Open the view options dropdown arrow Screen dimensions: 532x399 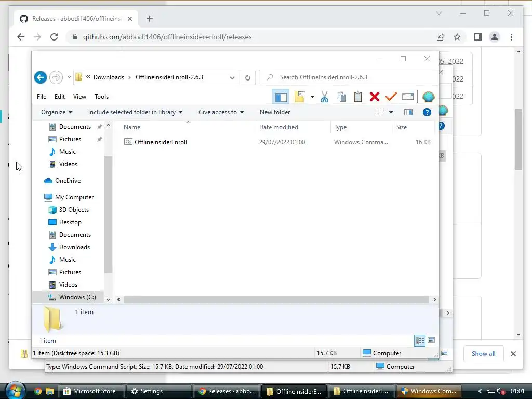coord(391,112)
